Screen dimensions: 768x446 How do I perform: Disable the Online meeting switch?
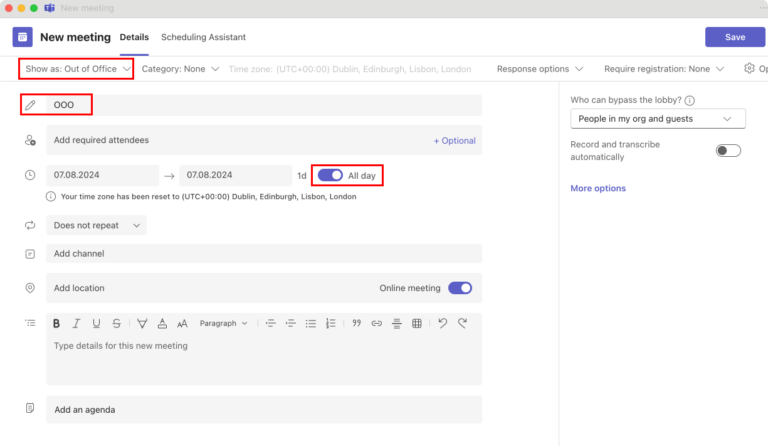(x=459, y=288)
